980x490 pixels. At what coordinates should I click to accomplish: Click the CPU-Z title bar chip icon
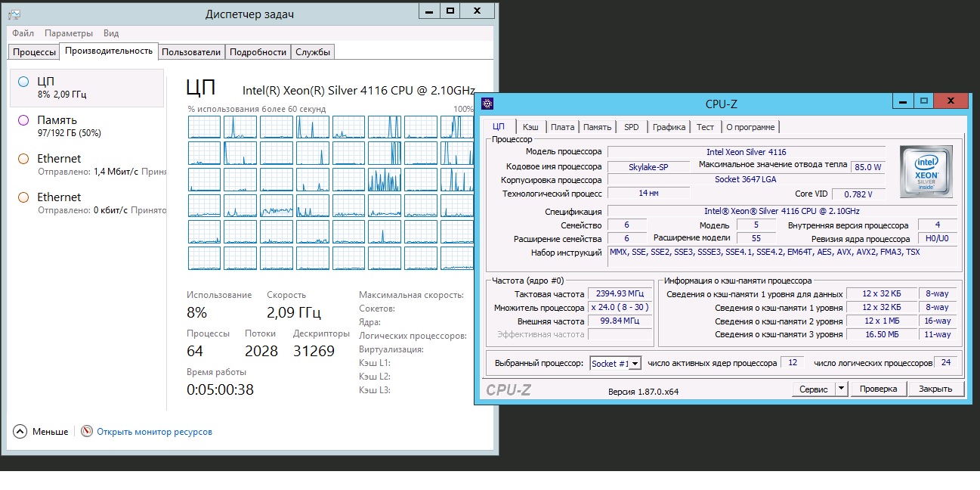point(488,104)
